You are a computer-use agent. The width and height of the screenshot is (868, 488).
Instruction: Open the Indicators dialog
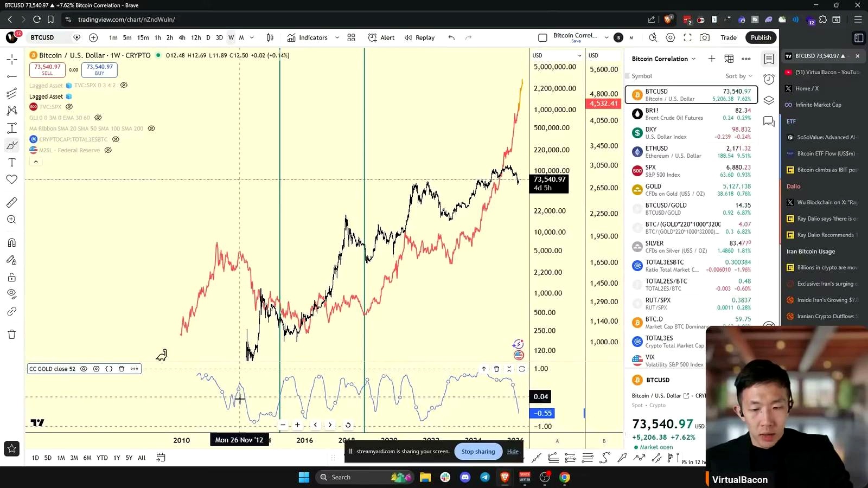point(308,37)
